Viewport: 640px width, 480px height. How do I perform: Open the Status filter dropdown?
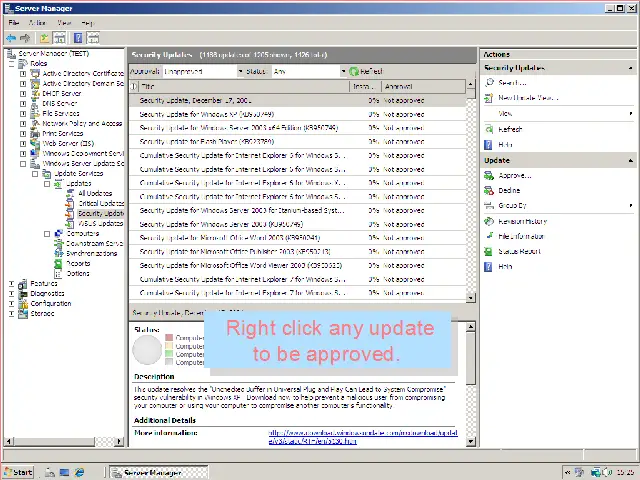pos(343,71)
